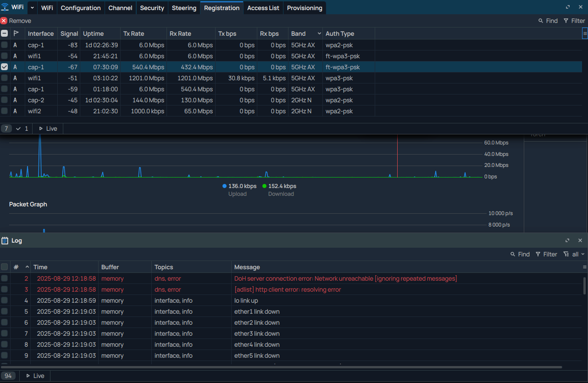
Task: Open the Filter funnel in Log panel
Action: pyautogui.click(x=538, y=254)
